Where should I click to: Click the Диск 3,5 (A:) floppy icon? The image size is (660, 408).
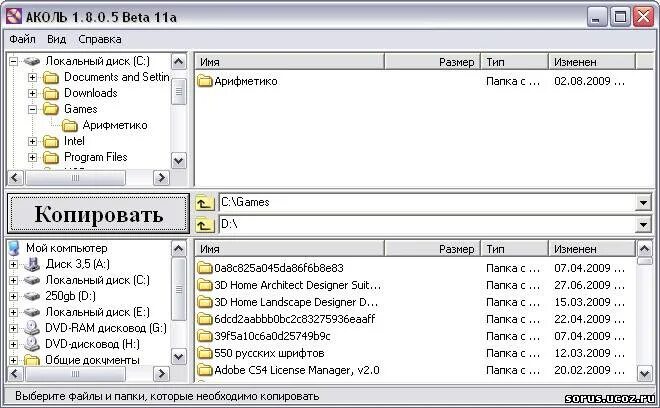click(32, 264)
